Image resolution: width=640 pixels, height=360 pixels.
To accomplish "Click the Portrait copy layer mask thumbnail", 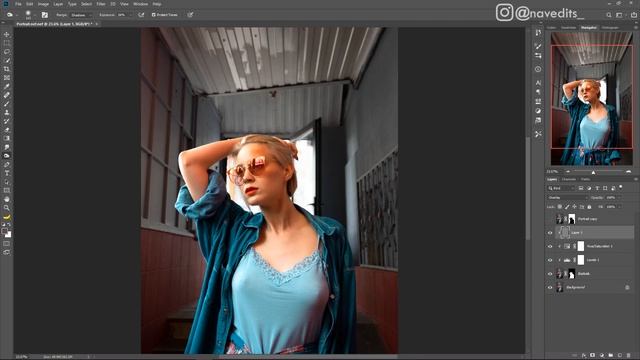I will coord(571,219).
